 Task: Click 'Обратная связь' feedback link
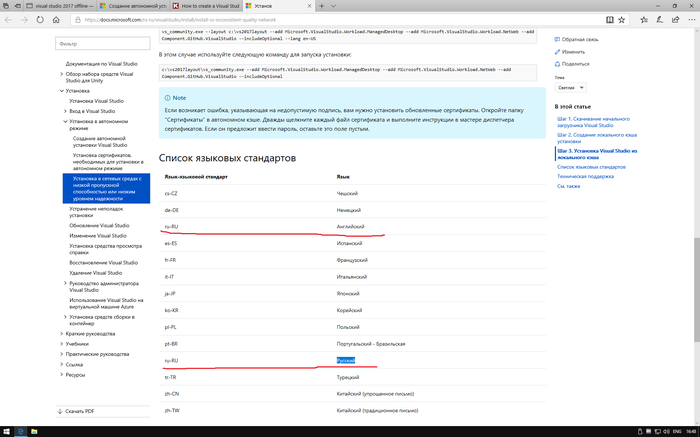coord(576,39)
